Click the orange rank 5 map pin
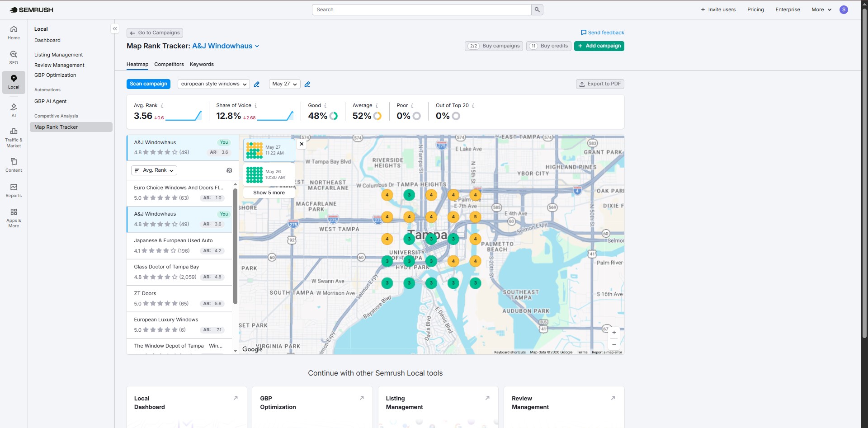The width and height of the screenshot is (868, 428). click(475, 217)
